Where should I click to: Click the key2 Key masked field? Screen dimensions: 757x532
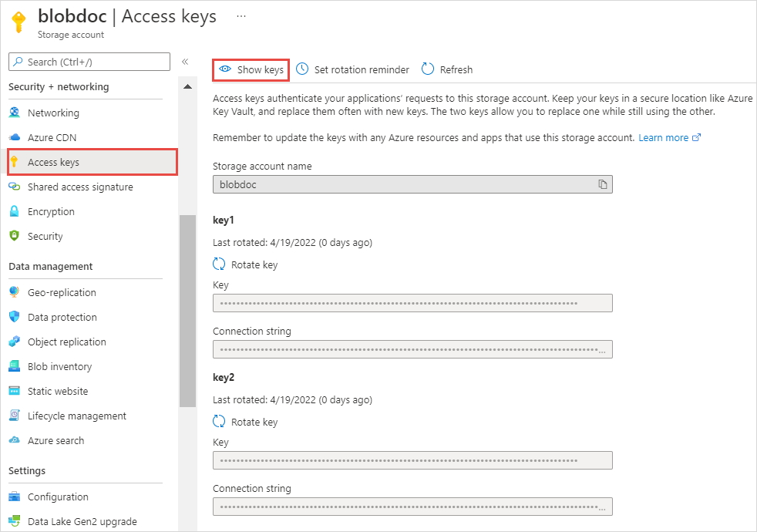(x=412, y=460)
